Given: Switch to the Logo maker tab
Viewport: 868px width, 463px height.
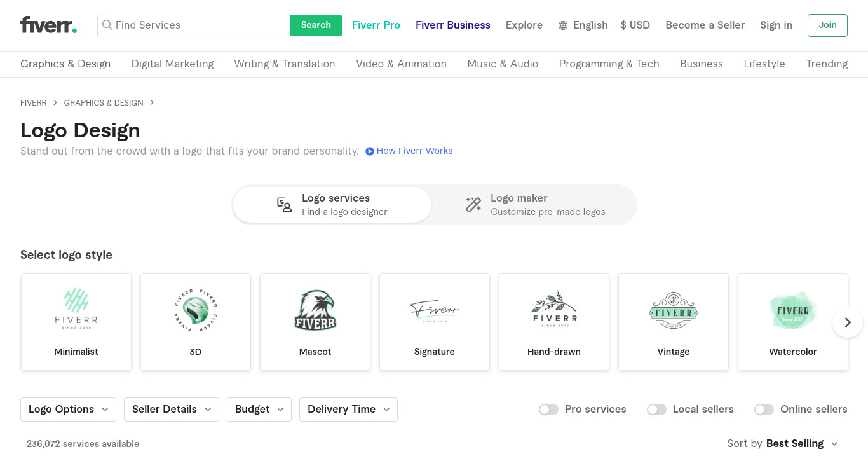Looking at the screenshot, I should click(x=534, y=205).
